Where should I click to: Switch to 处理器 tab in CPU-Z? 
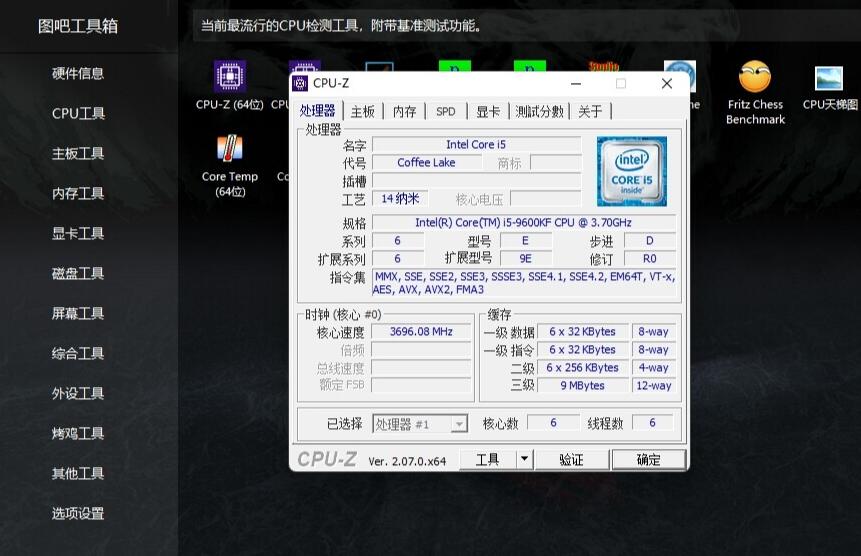(317, 111)
